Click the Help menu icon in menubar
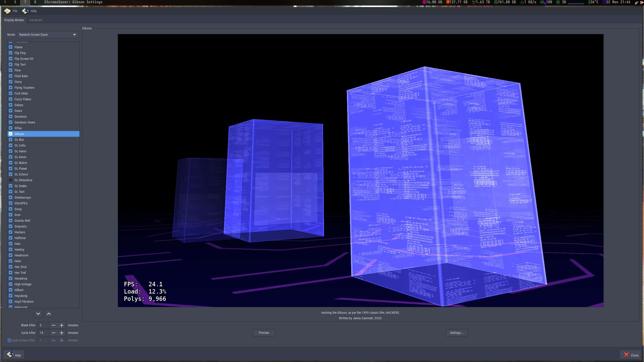Image resolution: width=644 pixels, height=362 pixels. tap(25, 11)
